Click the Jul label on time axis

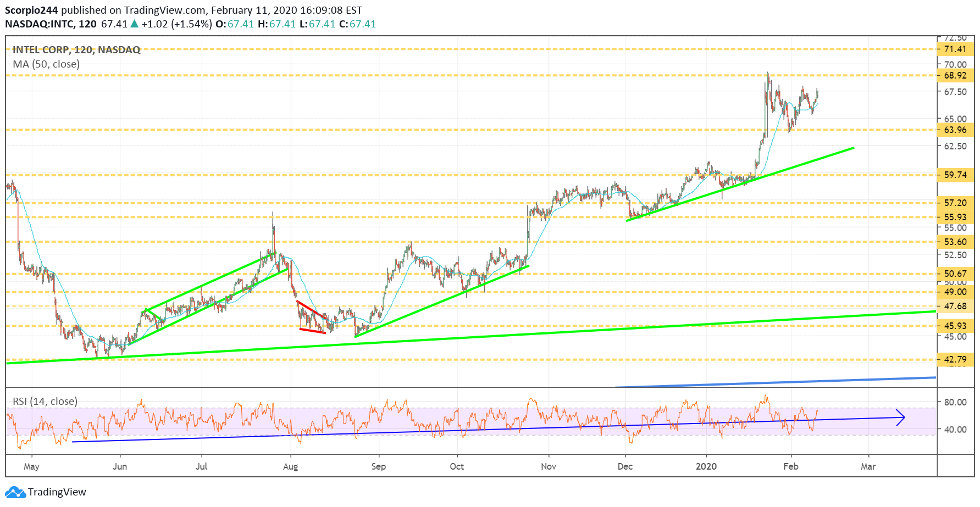[202, 466]
